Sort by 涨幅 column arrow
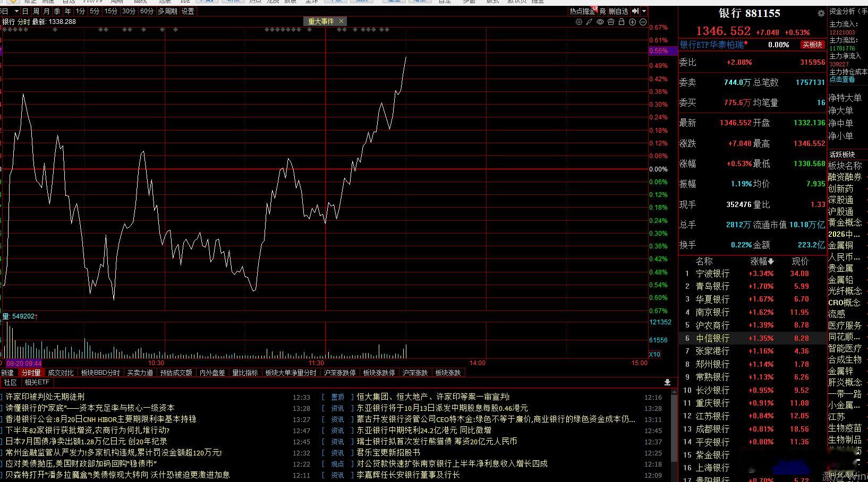868x482 pixels. coord(771,261)
